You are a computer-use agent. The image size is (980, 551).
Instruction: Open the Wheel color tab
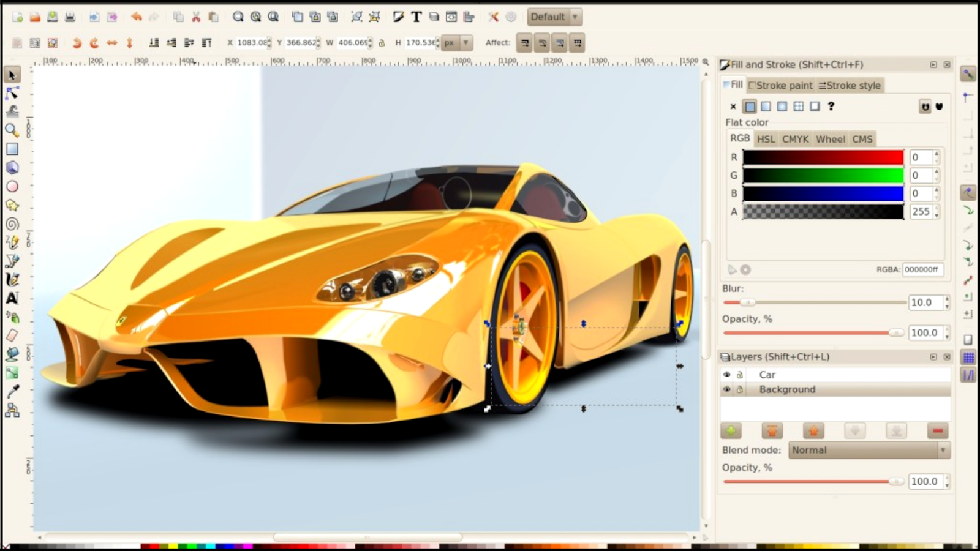click(830, 139)
